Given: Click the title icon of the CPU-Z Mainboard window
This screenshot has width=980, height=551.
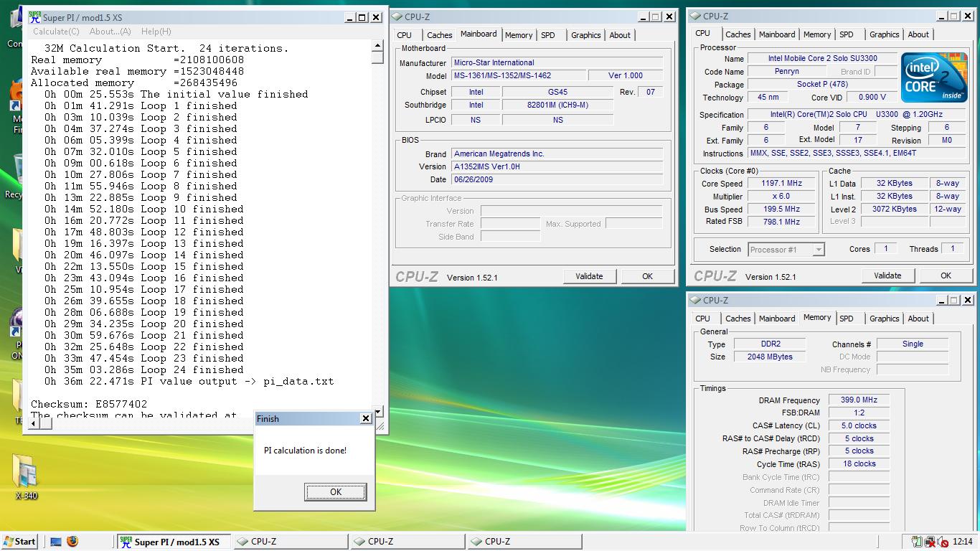Looking at the screenshot, I should tap(397, 17).
